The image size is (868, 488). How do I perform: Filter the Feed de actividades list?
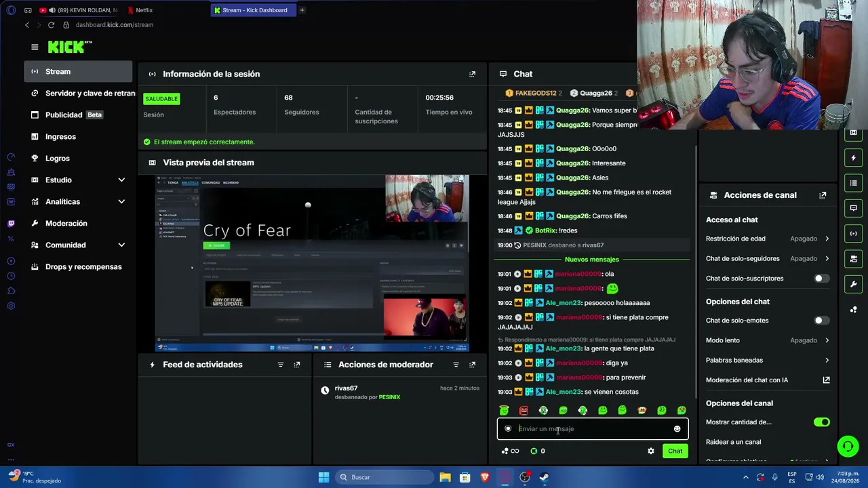point(281,365)
